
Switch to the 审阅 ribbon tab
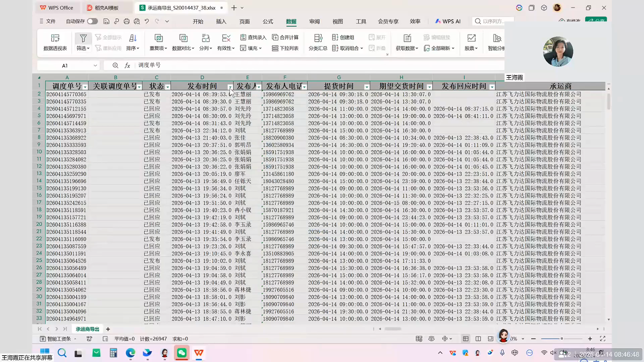(x=314, y=21)
